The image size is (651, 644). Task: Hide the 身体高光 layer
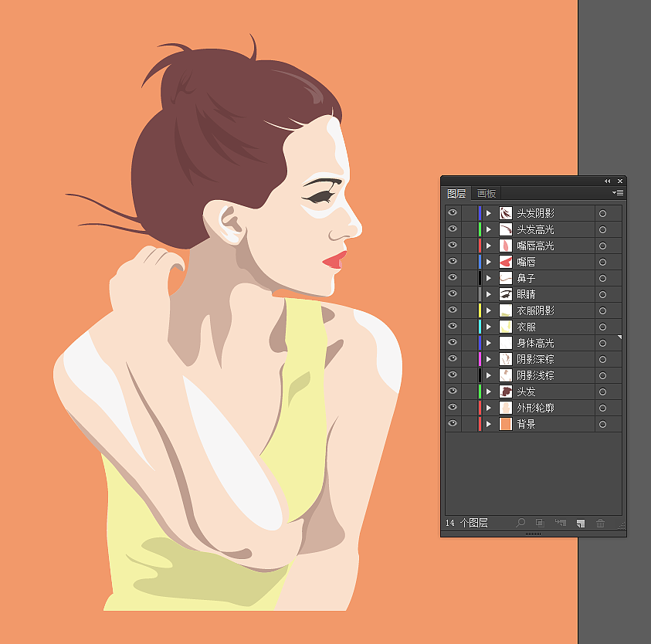click(453, 342)
